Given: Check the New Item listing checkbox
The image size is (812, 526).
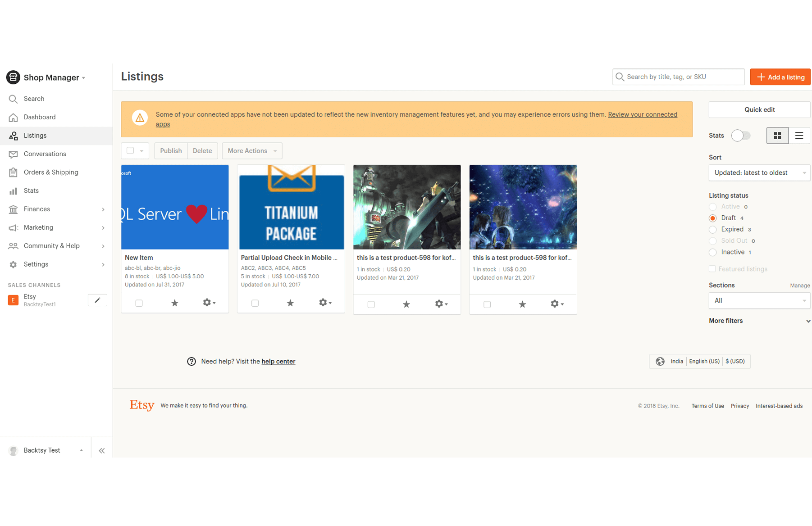Looking at the screenshot, I should click(x=139, y=303).
